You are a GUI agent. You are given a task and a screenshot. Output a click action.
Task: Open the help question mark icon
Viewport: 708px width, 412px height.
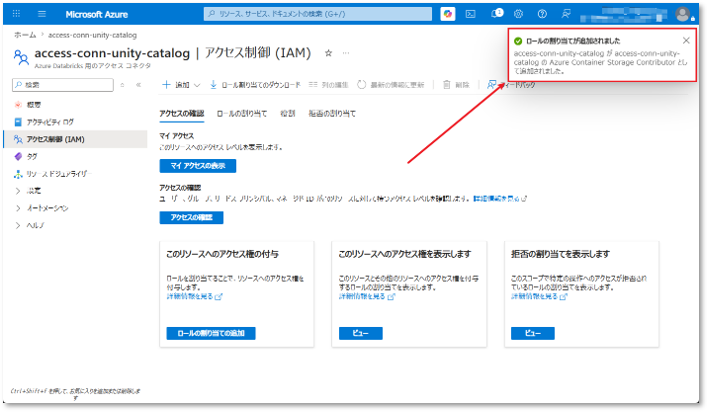pos(542,14)
